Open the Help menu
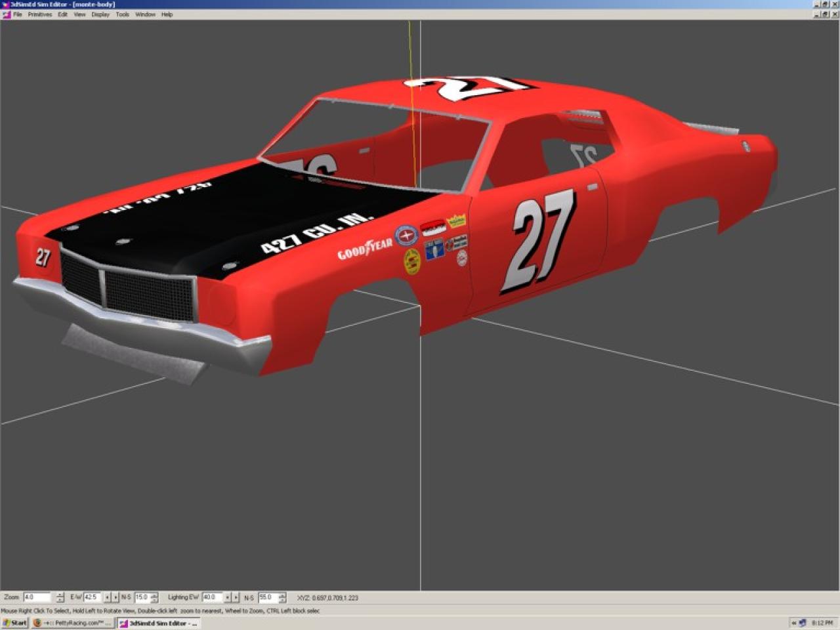The image size is (840, 630). tap(167, 14)
